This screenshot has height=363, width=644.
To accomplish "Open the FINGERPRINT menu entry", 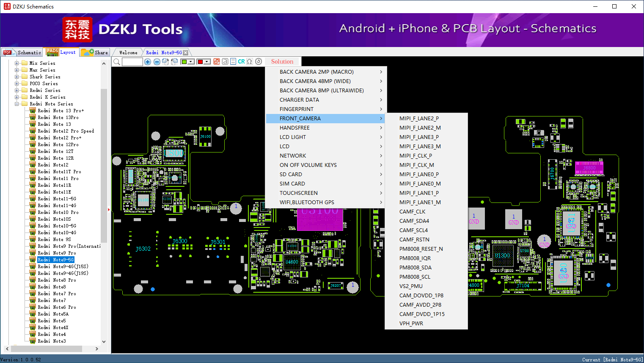I will (326, 109).
